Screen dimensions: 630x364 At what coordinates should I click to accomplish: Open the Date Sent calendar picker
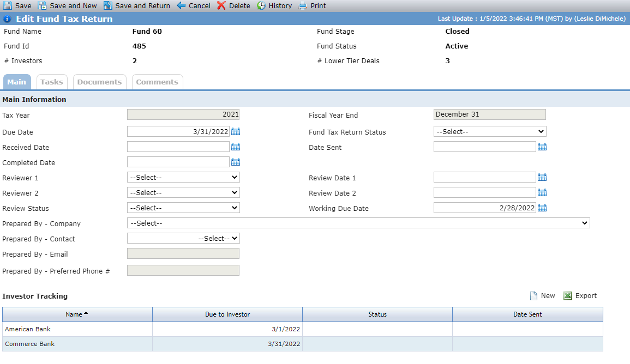click(542, 147)
